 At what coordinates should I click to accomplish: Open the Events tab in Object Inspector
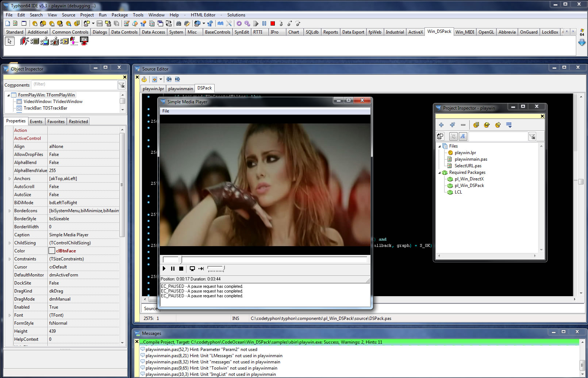[36, 122]
